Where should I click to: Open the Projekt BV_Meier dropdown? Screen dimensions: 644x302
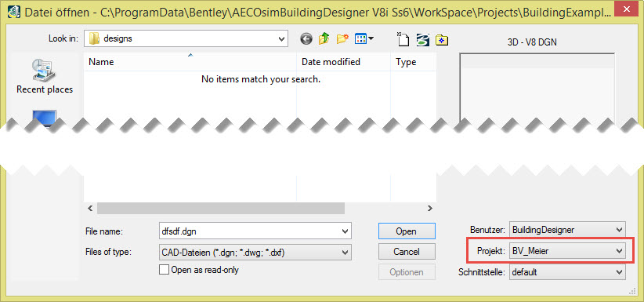(x=567, y=250)
